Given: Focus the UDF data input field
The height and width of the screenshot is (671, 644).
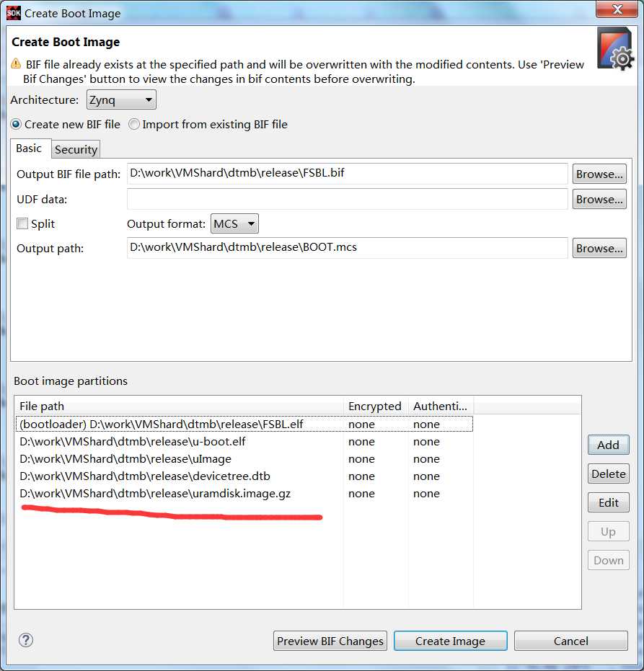Looking at the screenshot, I should click(x=348, y=199).
